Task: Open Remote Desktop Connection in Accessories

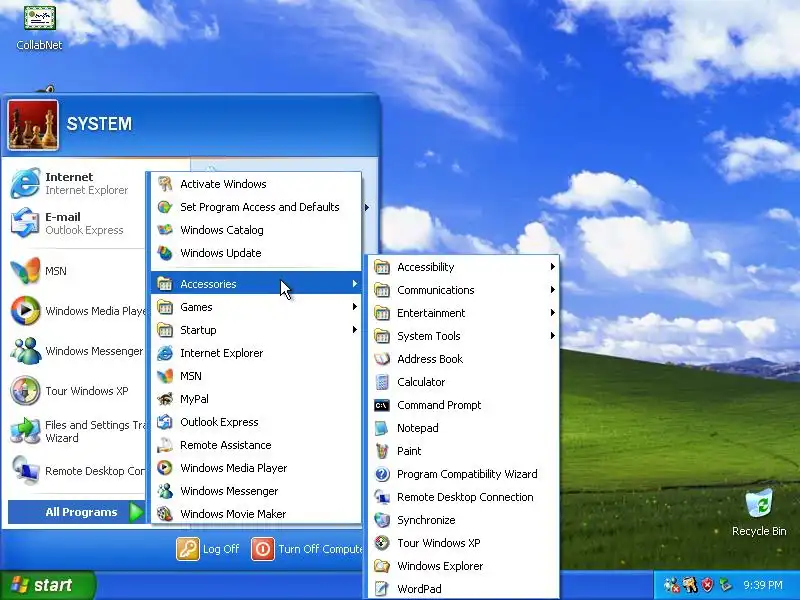Action: pyautogui.click(x=463, y=497)
